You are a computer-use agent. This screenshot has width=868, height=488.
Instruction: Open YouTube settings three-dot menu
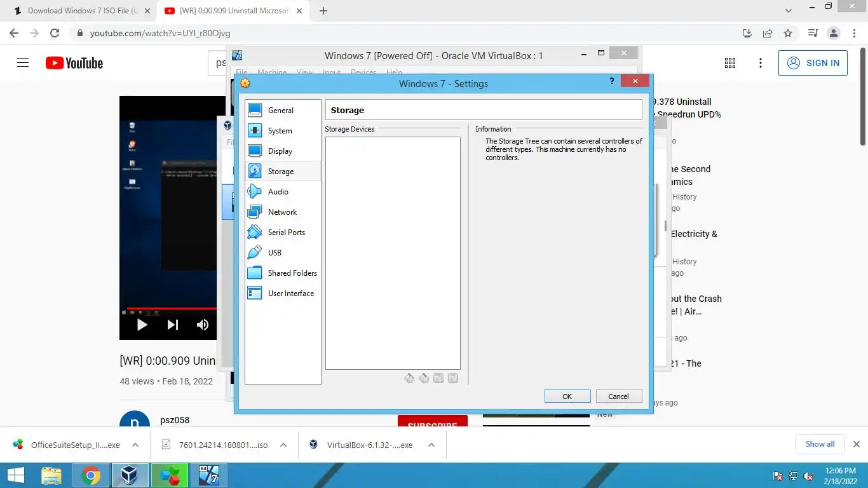[761, 63]
